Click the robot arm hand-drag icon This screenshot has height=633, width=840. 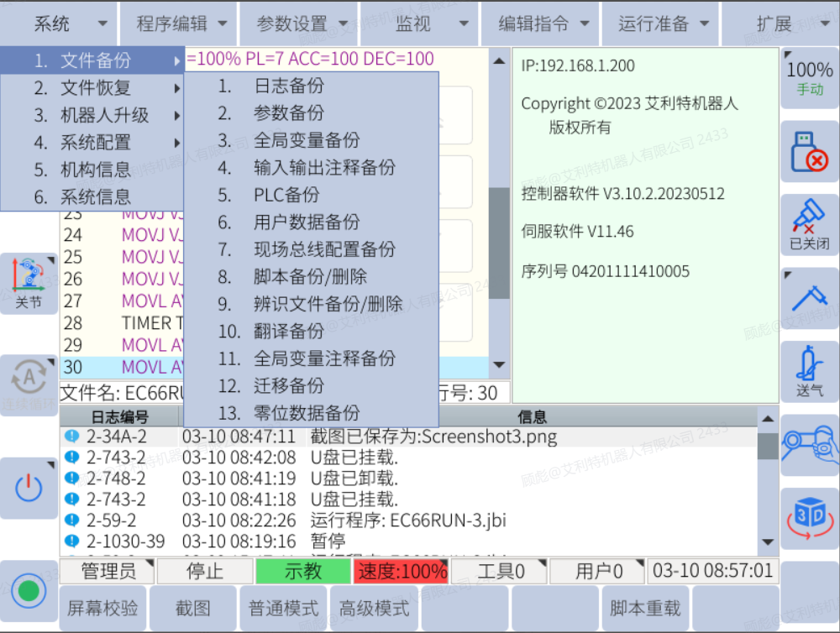tap(809, 445)
